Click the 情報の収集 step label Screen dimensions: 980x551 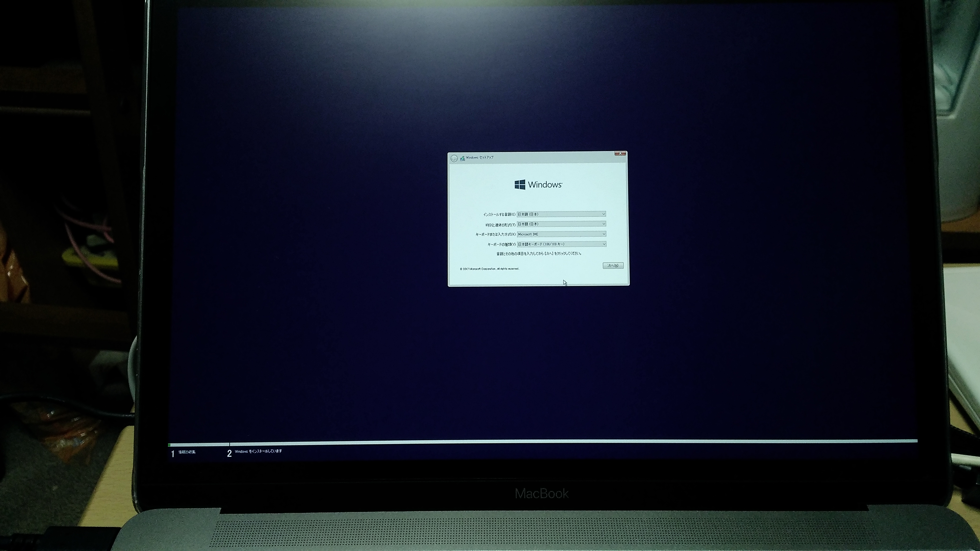187,452
